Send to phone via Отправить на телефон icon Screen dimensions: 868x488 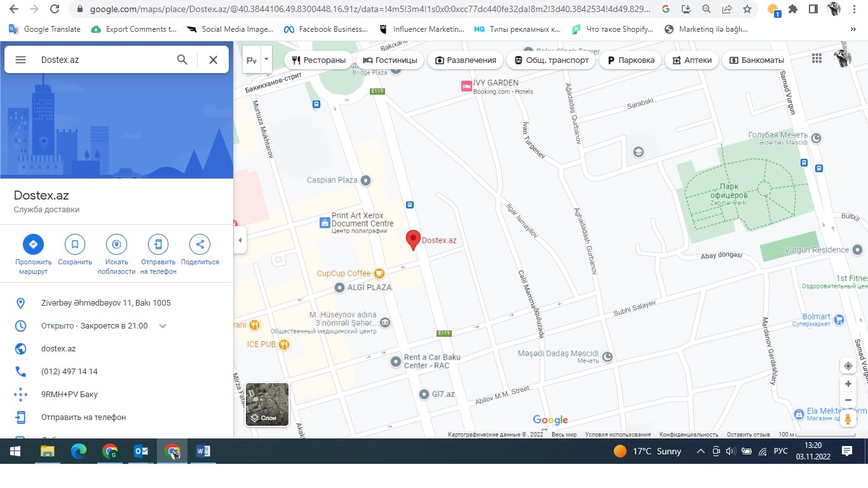coord(158,244)
